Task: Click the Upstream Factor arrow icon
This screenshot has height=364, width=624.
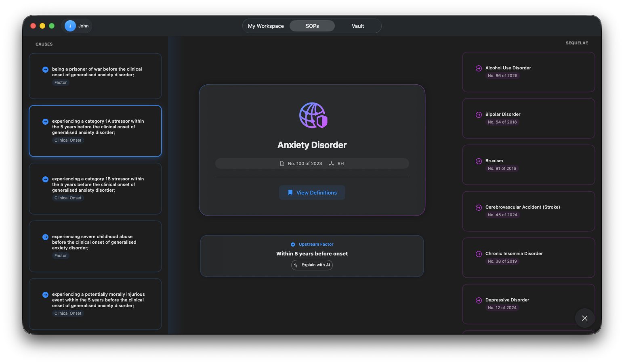Action: point(293,245)
